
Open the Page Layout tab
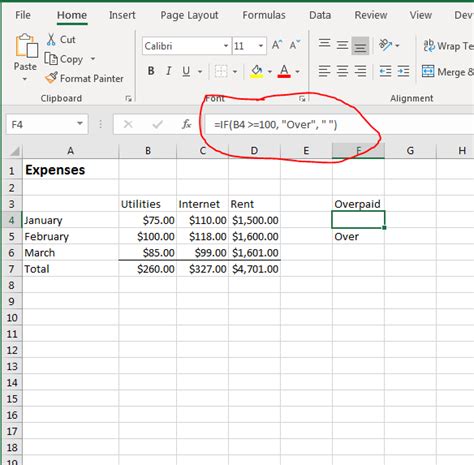click(189, 15)
